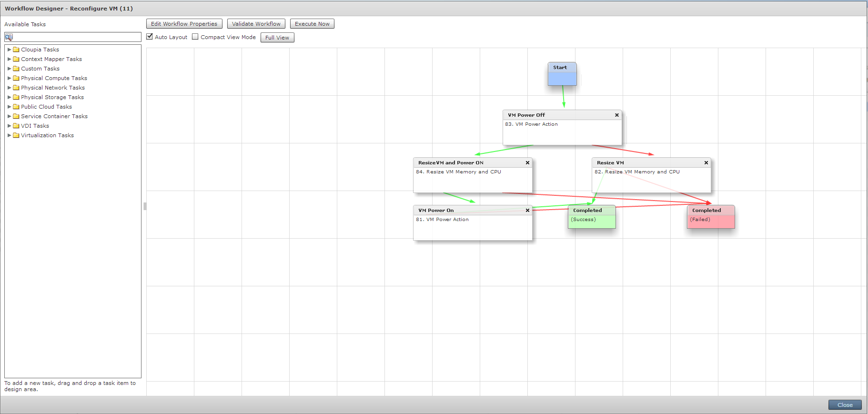Click the Physical Network Tasks folder icon
868x414 pixels.
(16, 88)
